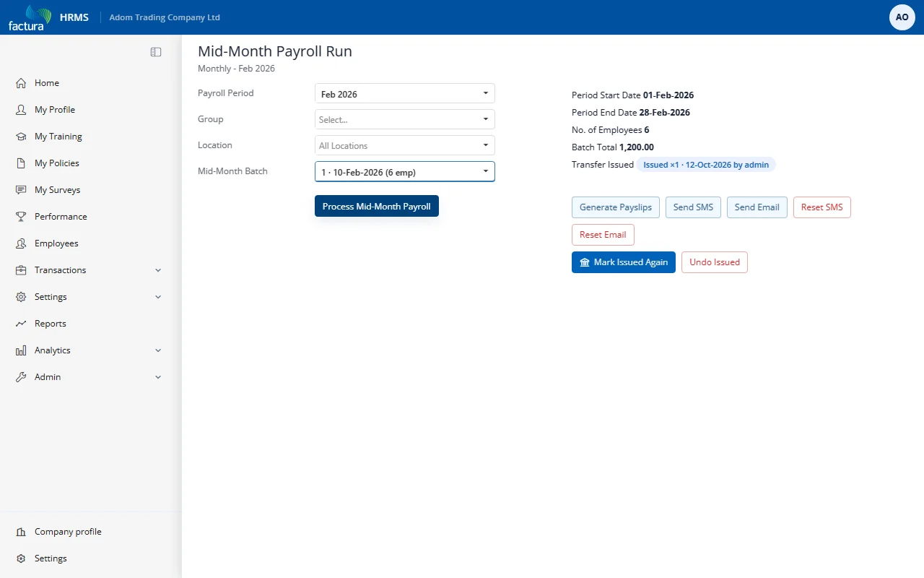Open the AO user avatar menu
Screen dimensions: 924x578
click(902, 17)
